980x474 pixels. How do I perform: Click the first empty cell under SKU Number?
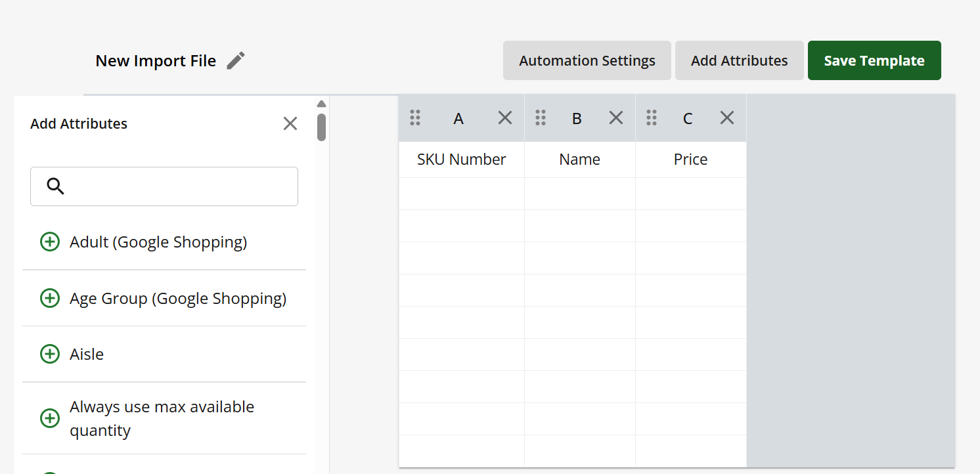click(x=462, y=194)
